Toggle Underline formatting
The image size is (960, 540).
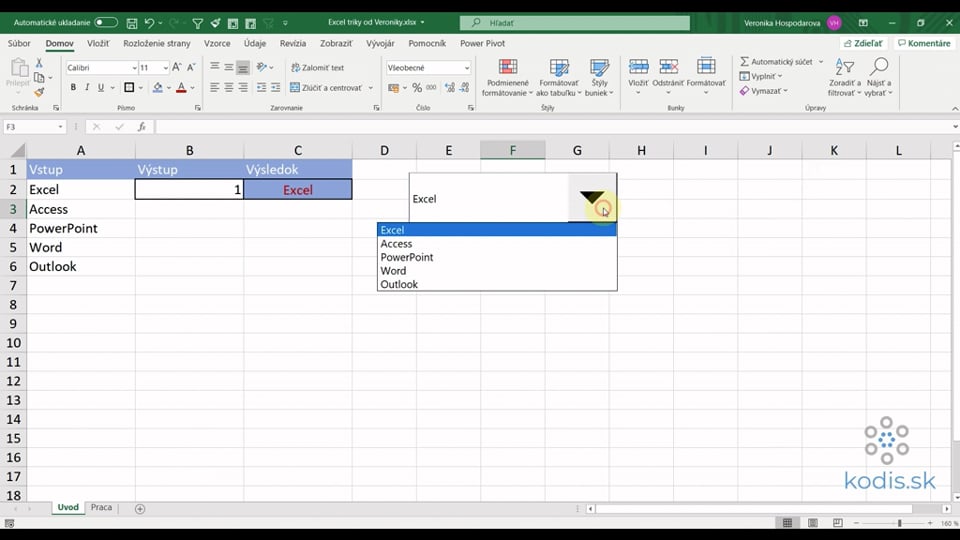point(101,88)
